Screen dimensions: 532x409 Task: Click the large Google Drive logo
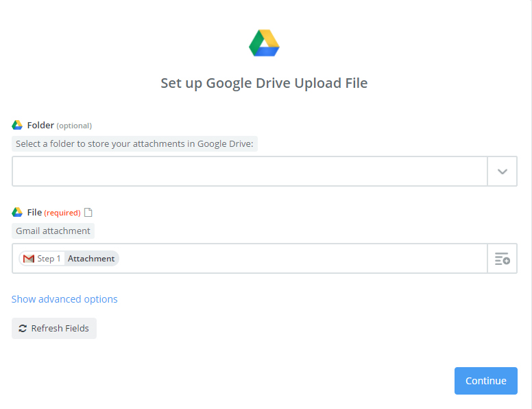(264, 43)
